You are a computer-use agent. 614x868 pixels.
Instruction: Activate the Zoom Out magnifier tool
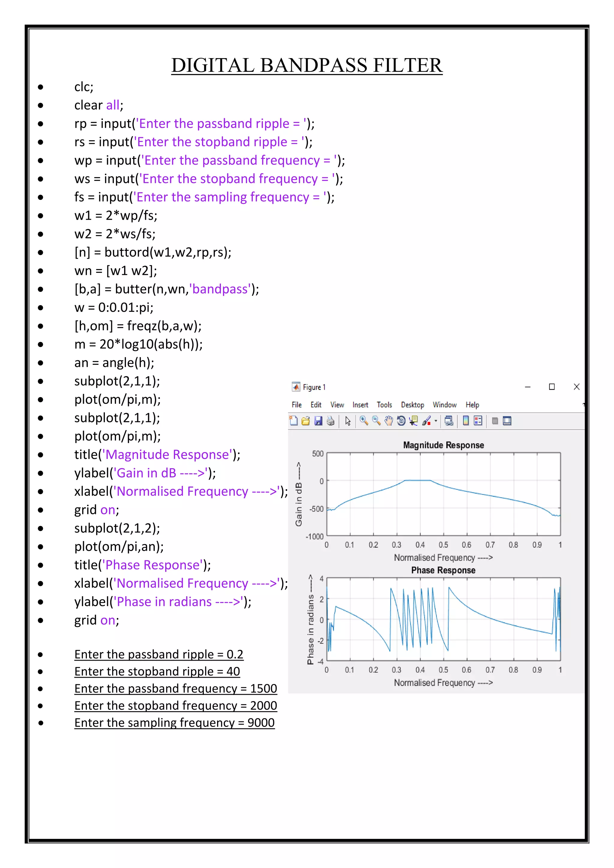point(376,421)
